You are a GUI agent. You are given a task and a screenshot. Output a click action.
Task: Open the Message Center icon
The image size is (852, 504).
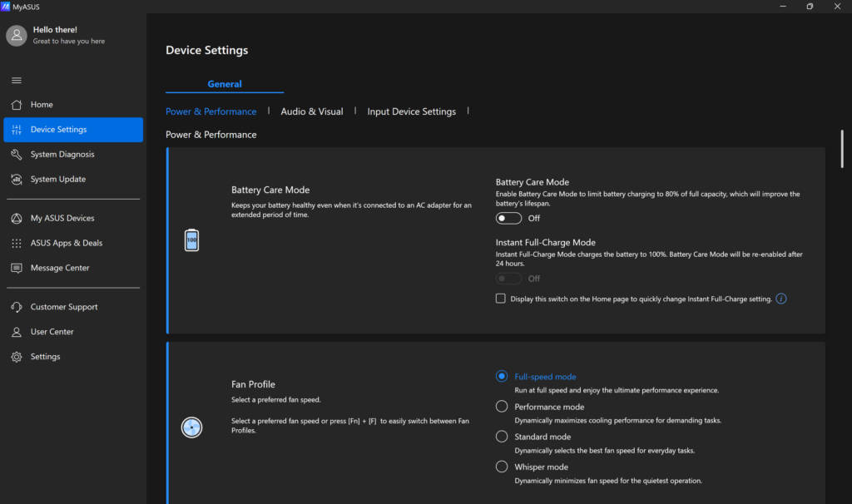(17, 269)
